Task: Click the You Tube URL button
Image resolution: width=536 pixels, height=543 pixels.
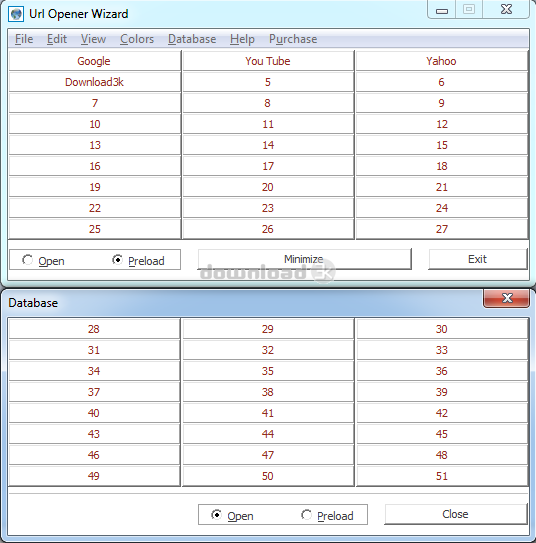Action: 268,61
